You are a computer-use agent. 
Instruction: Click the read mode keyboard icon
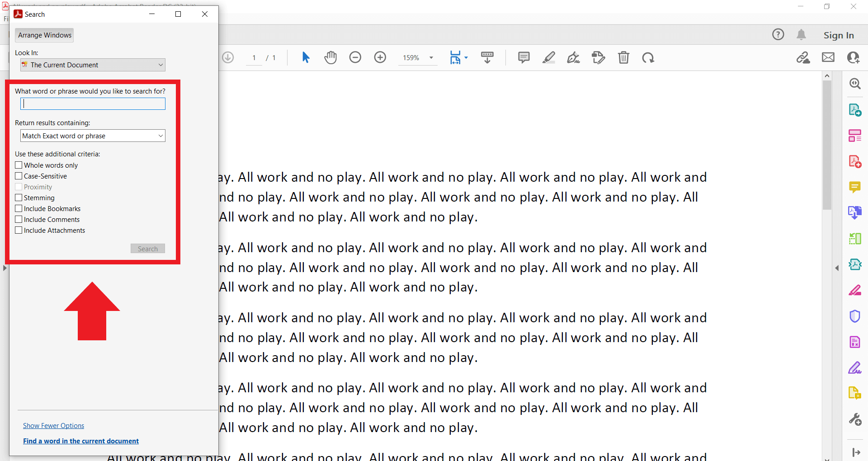[x=487, y=57]
